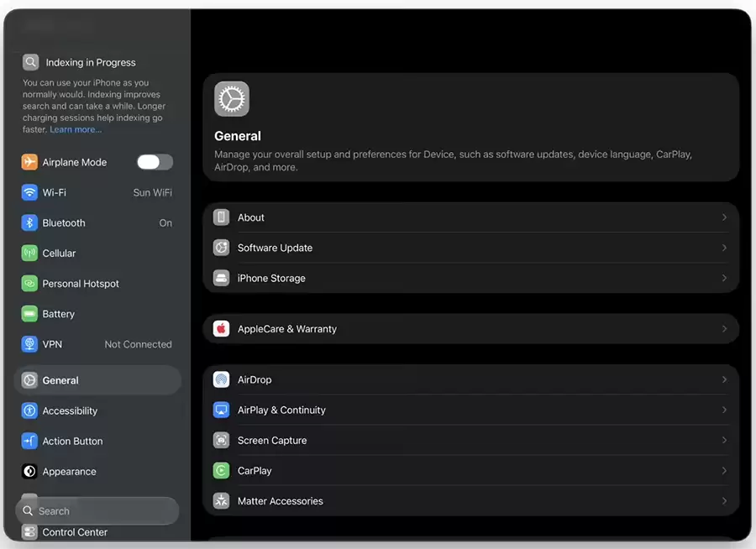Click the Control Center icon
This screenshot has height=549, width=756.
click(29, 532)
